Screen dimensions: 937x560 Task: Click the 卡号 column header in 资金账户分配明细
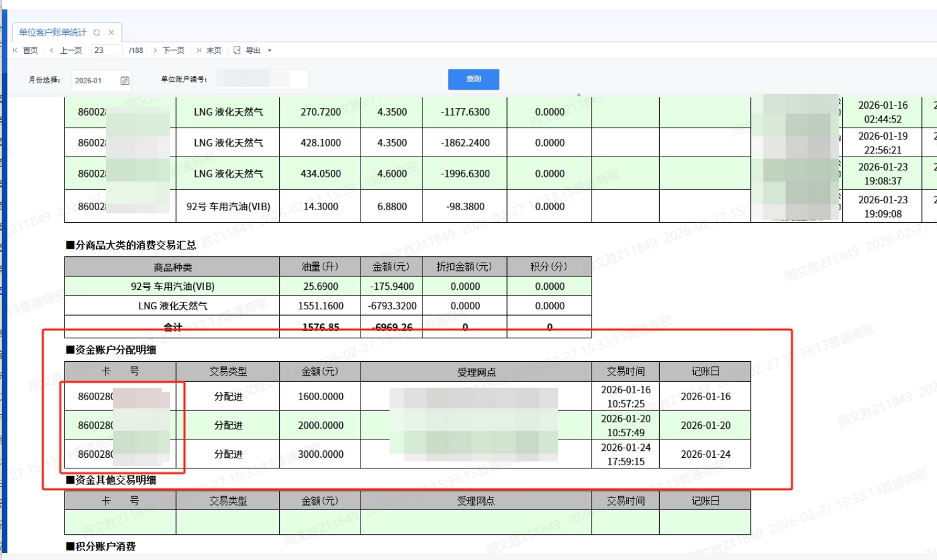click(120, 371)
